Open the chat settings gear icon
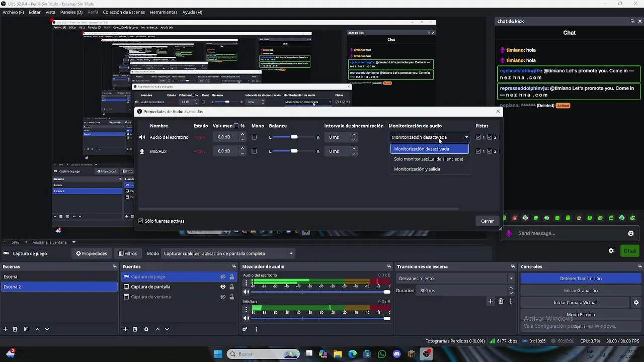Screen dimensions: 644x362 pyautogui.click(x=611, y=251)
